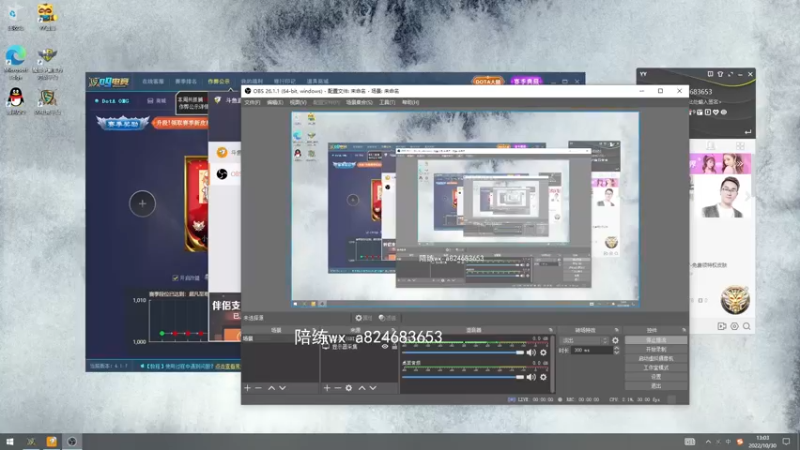Click the orange DOTA button in 09 platform
Viewport: 800px width, 450px height.
487,82
